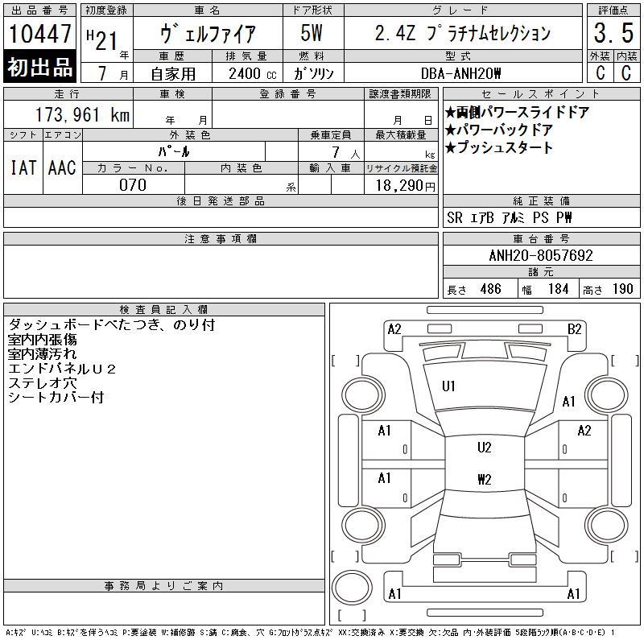
Task: Select inspector note "エンドパネルU2"
Action: pyautogui.click(x=62, y=369)
